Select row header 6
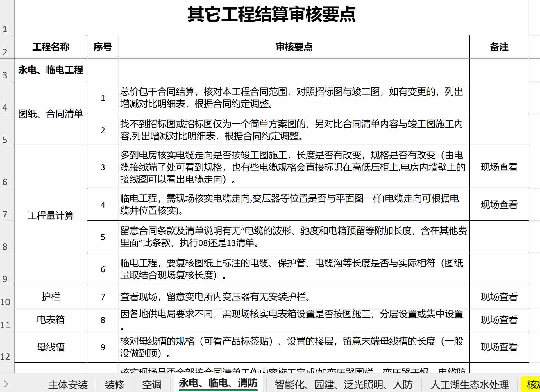Screen dimensions: 540x392 coord(7,167)
